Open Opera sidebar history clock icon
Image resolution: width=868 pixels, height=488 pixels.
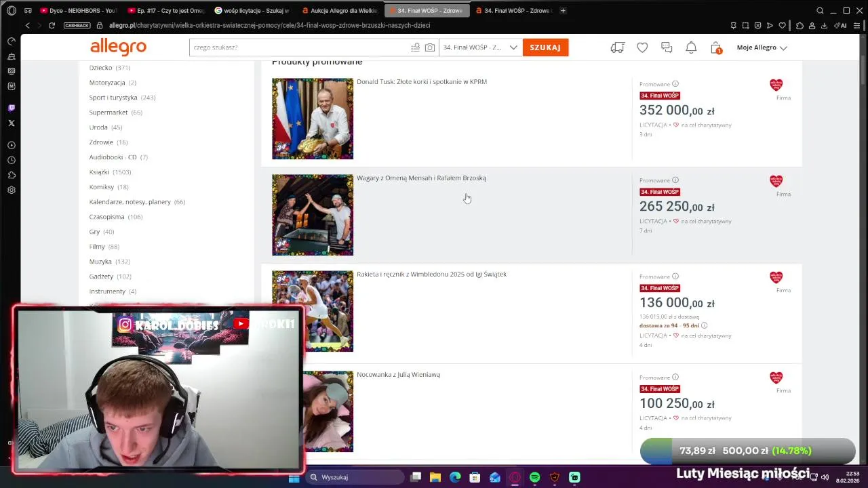12,160
